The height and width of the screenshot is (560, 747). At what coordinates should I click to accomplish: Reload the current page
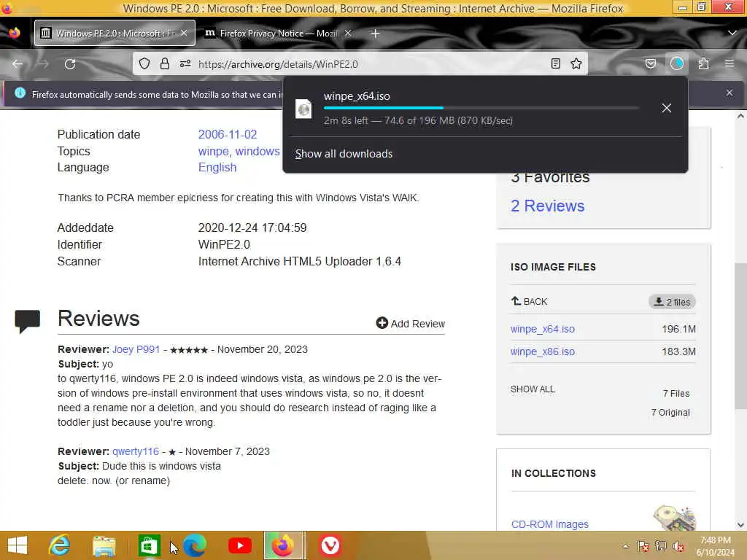(70, 64)
